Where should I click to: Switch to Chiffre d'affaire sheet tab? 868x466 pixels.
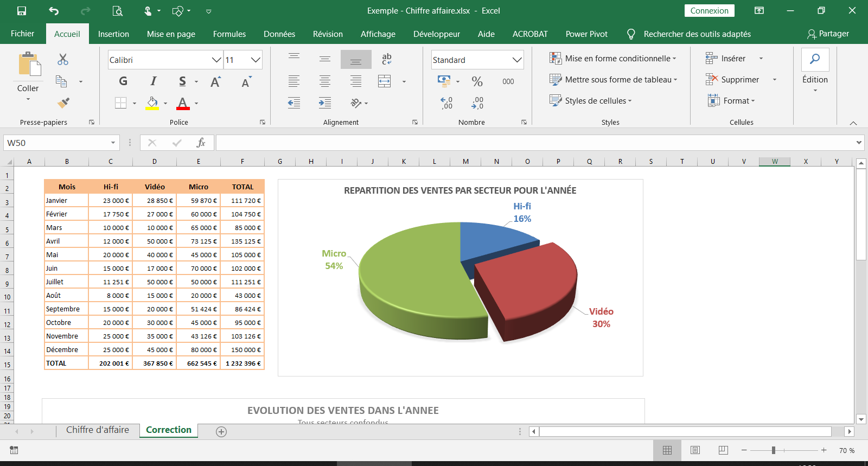[98, 430]
